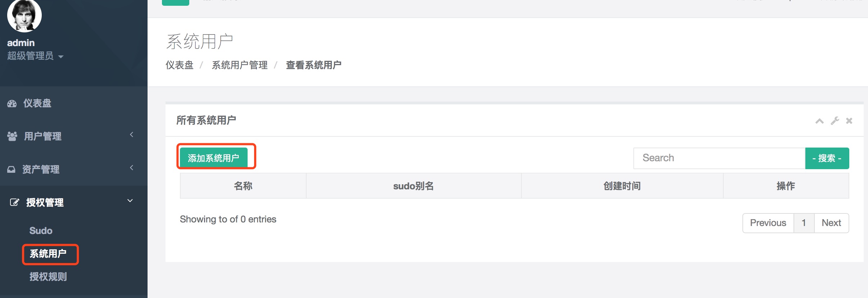Image resolution: width=868 pixels, height=298 pixels.
Task: Click the admin avatar picture
Action: click(x=24, y=16)
